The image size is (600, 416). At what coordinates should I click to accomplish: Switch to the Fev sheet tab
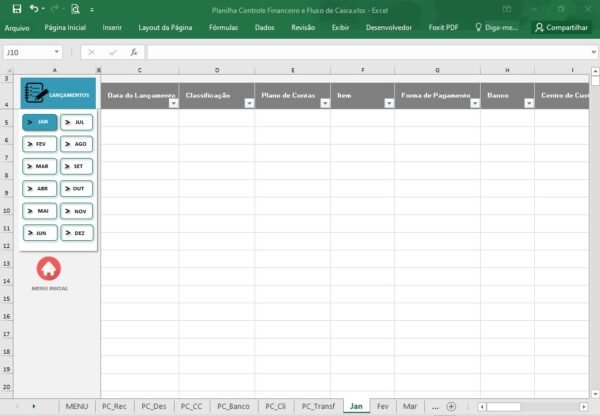coord(383,406)
